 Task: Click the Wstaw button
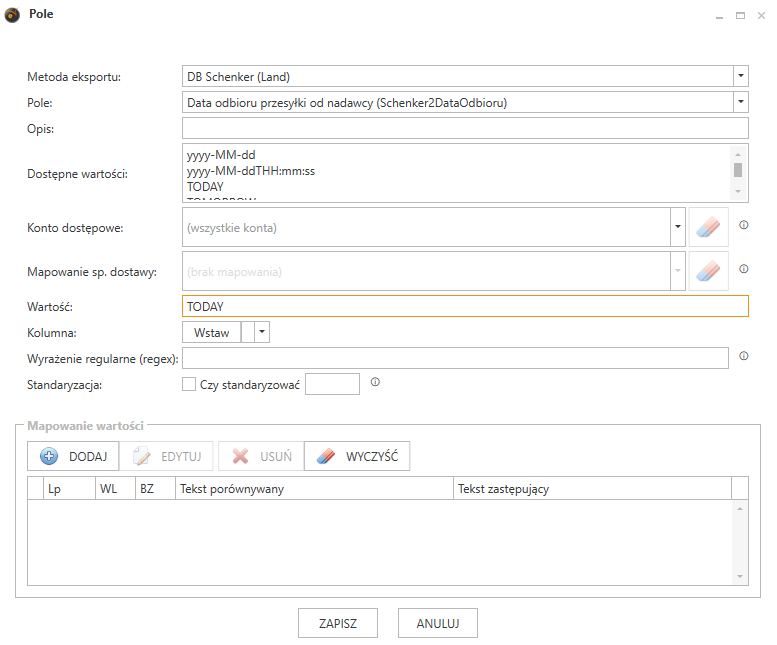pyautogui.click(x=212, y=332)
